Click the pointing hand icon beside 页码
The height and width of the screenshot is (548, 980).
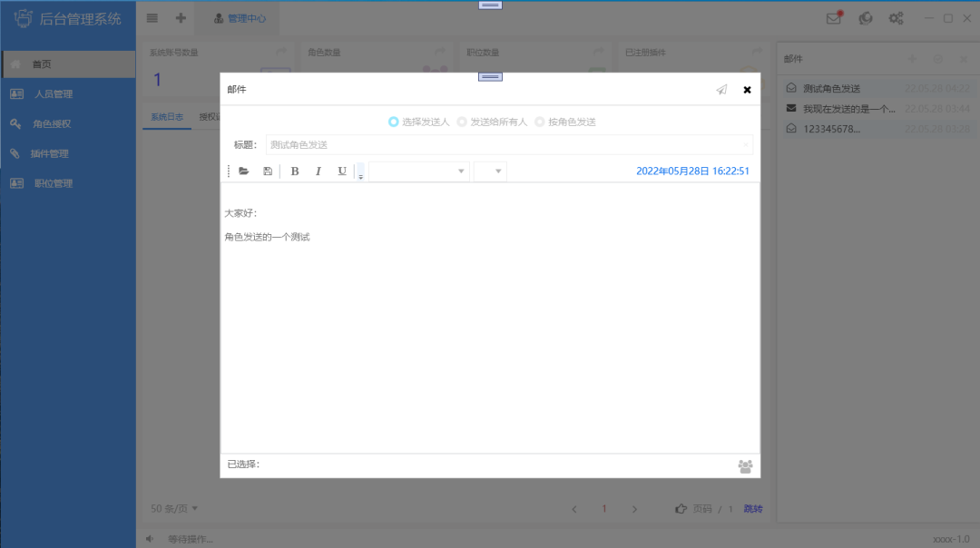[x=681, y=509]
